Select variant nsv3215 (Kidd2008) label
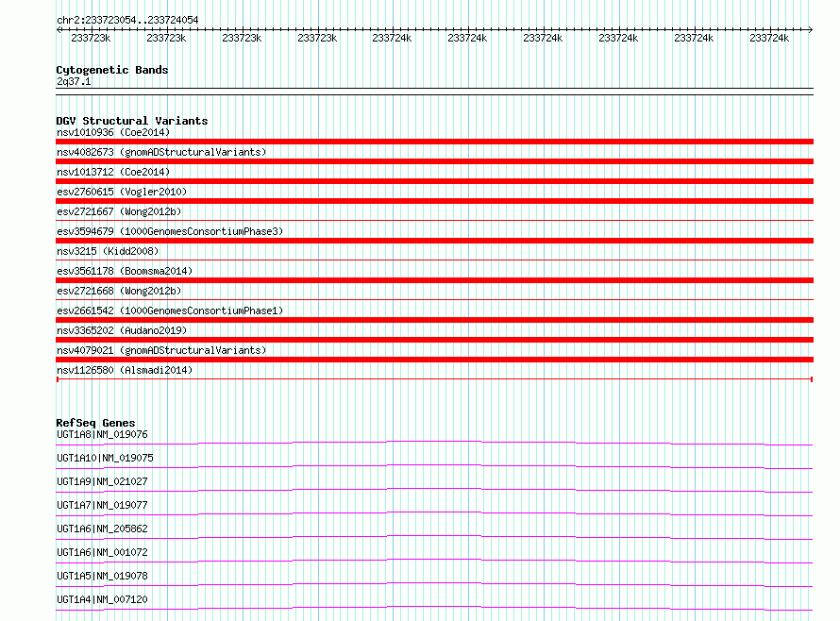This screenshot has width=840, height=621. click(x=108, y=251)
